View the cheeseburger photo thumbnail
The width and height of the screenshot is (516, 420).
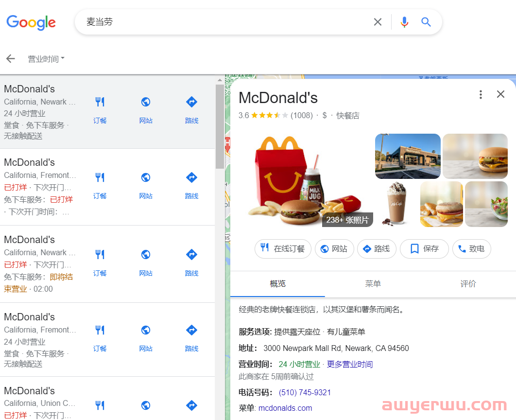coord(475,156)
